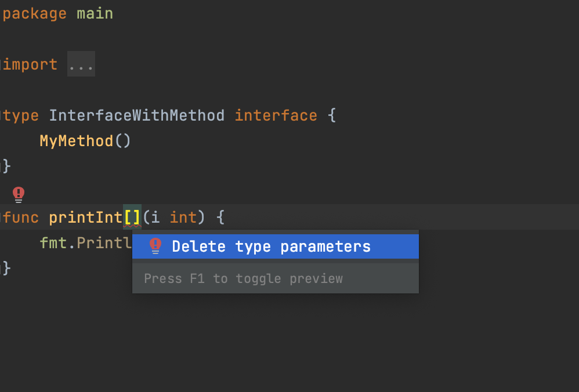Collapse the InterfaceWithMethod type fold marker
This screenshot has height=392, width=579.
pyautogui.click(x=2, y=115)
